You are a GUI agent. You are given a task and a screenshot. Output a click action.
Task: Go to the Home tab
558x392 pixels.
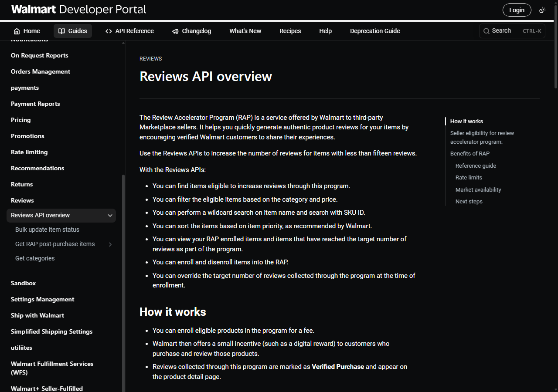(27, 31)
